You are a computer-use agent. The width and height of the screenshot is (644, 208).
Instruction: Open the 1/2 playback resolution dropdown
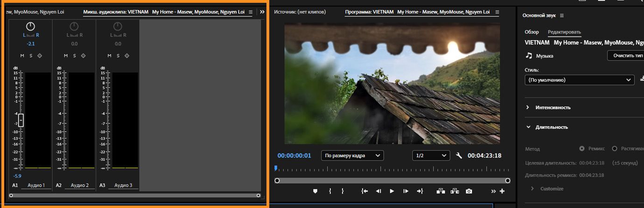pos(431,155)
